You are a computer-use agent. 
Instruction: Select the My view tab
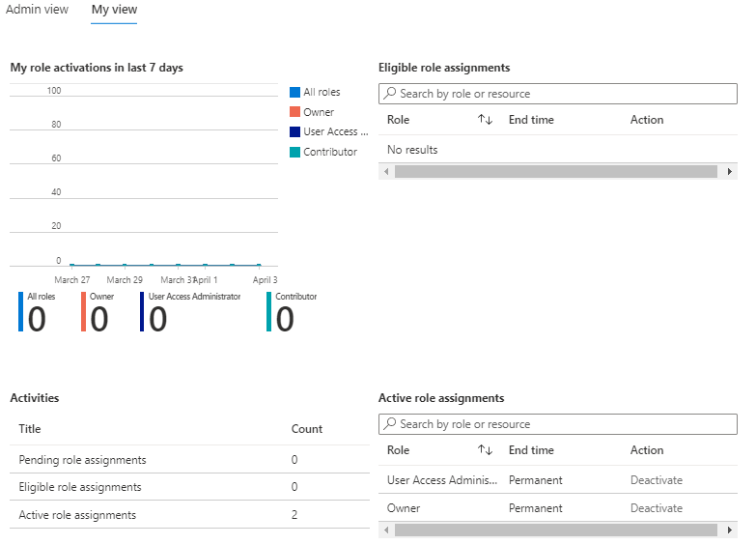point(114,10)
